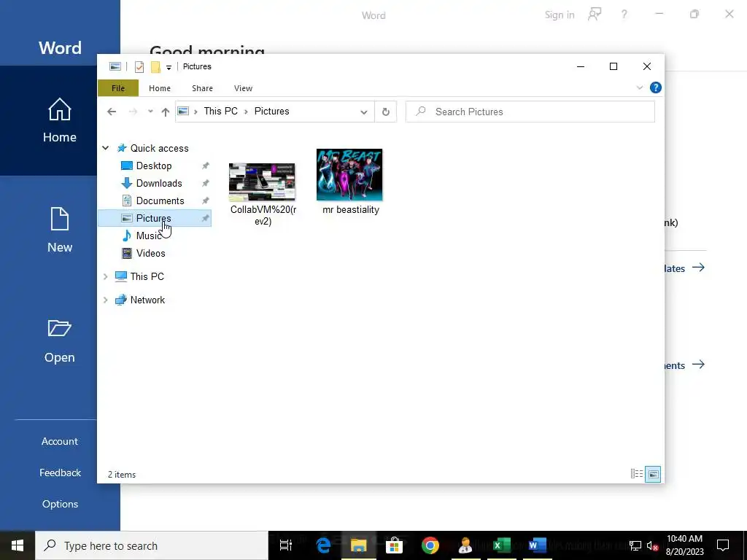Click the Search Pictures field
The height and width of the screenshot is (560, 747).
tap(530, 112)
